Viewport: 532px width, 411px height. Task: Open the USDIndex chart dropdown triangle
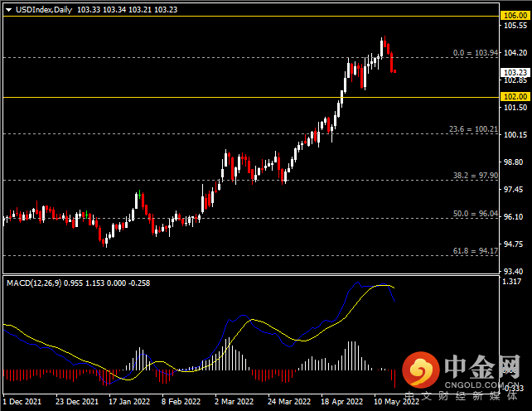[9, 10]
